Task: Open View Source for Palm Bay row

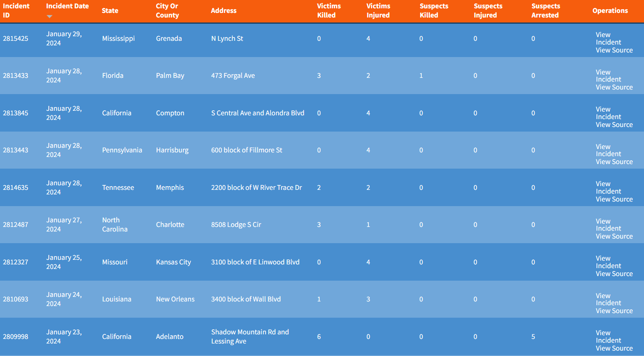Action: click(x=614, y=87)
